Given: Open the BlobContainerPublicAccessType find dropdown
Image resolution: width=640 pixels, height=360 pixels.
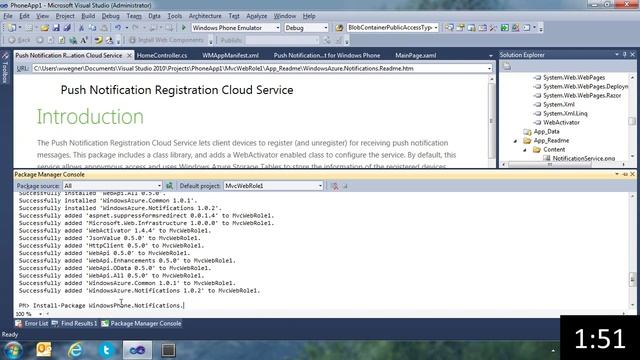Looking at the screenshot, I should tap(436, 28).
